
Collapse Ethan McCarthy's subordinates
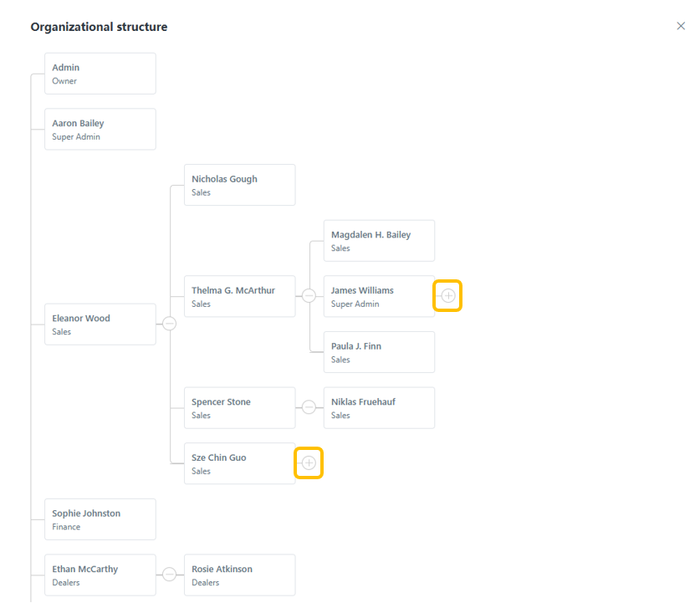point(170,575)
